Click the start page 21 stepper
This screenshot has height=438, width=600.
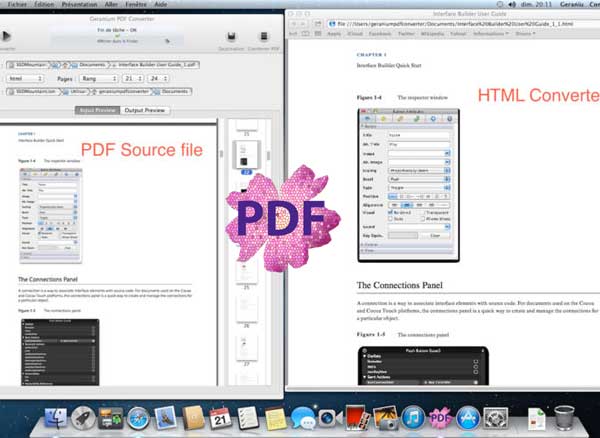click(133, 78)
